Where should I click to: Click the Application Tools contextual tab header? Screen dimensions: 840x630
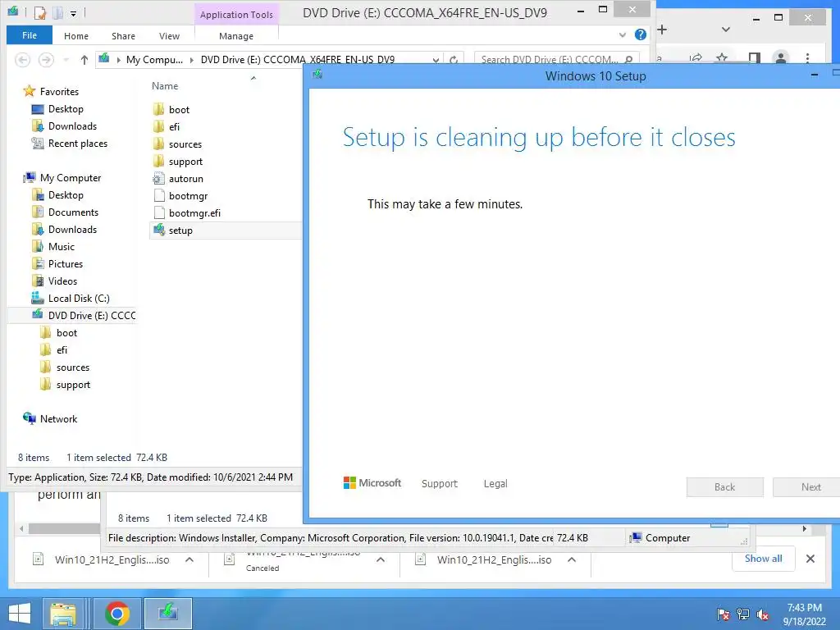click(236, 15)
